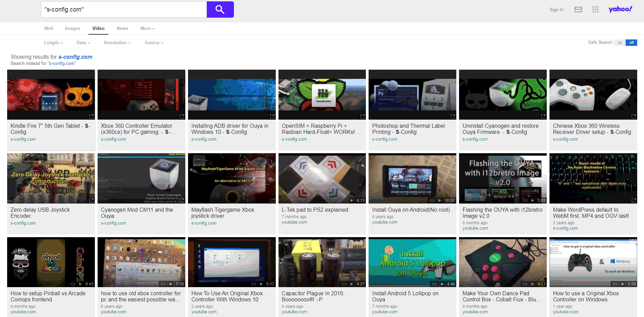The image size is (644, 317).
Task: Play the Pinball vs Arcade Coinops video
Action: pos(81,284)
